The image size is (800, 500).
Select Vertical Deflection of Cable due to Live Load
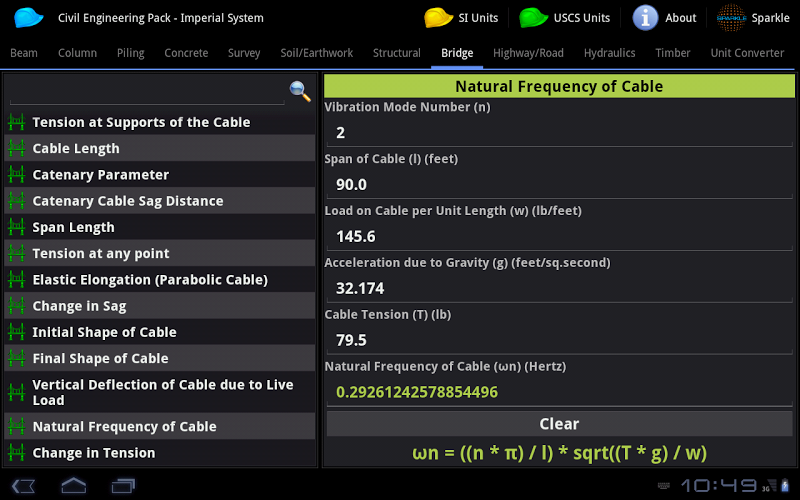[x=160, y=392]
